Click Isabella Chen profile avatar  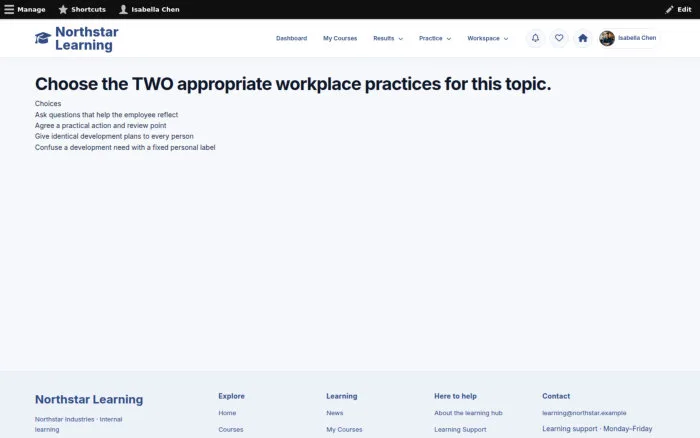tap(607, 38)
